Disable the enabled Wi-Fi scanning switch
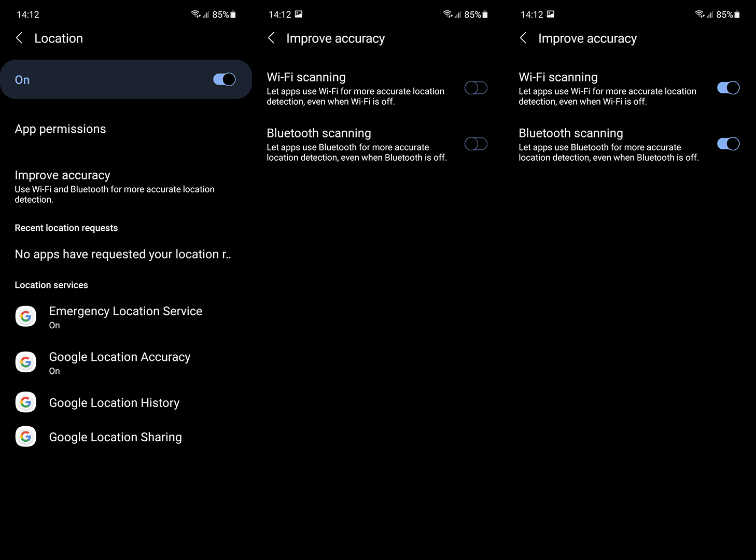Image resolution: width=756 pixels, height=560 pixels. click(x=728, y=88)
